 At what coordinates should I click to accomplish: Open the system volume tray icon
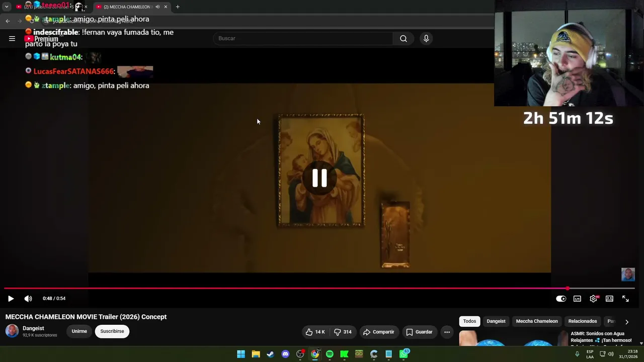(x=610, y=354)
